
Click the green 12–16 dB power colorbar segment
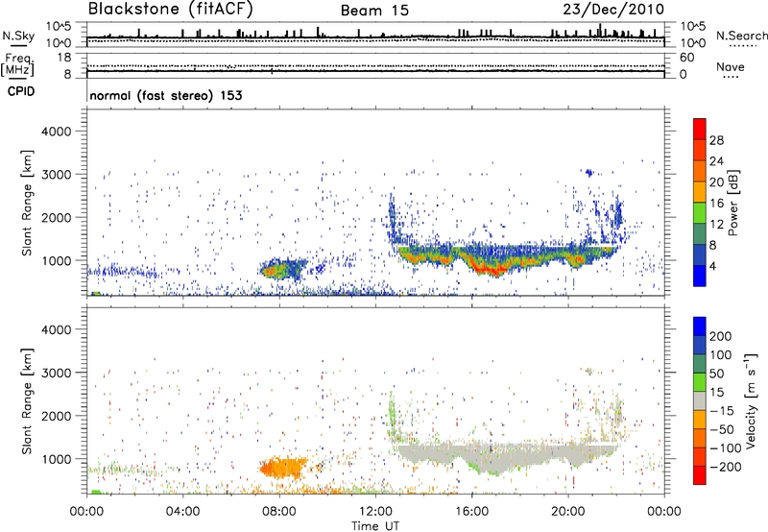[700, 213]
